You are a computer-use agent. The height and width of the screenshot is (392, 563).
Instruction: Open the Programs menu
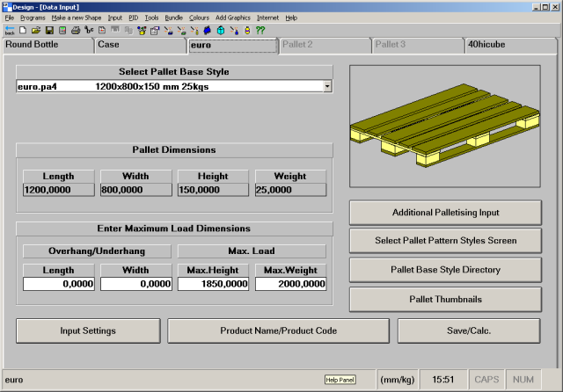click(33, 18)
